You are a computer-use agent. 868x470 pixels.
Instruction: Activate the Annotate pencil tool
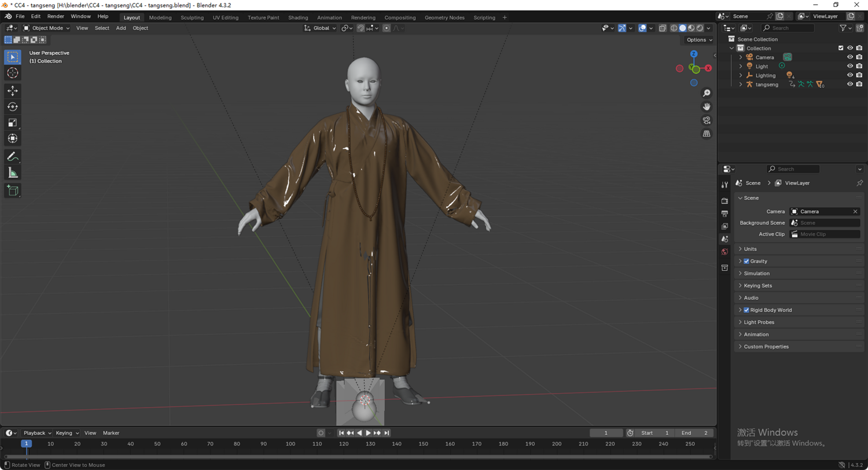[x=13, y=156]
